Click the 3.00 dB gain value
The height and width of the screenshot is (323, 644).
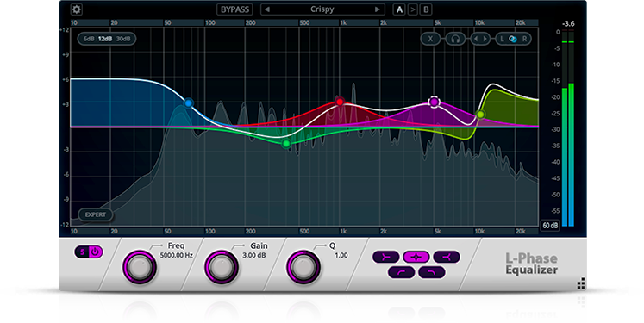pos(253,255)
